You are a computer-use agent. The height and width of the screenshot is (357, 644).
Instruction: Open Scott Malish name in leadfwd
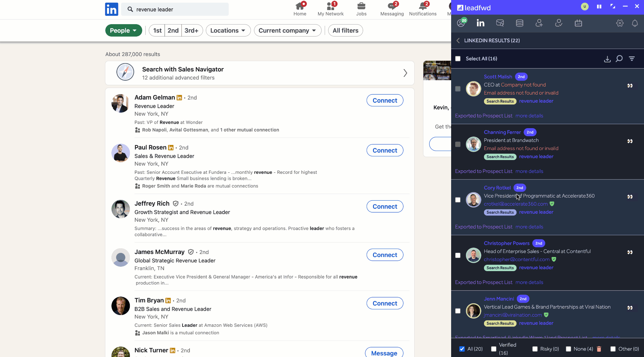coord(498,76)
